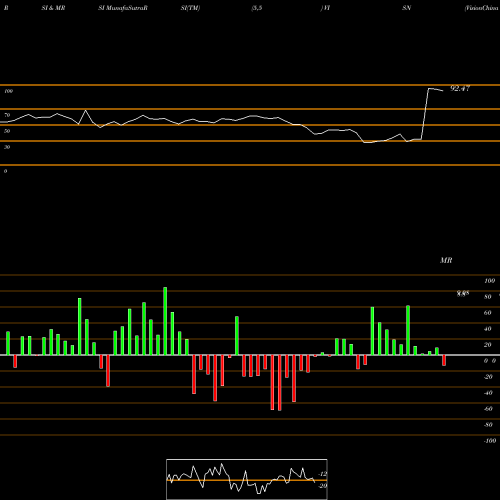Screen dimensions: 500x500
Task: Click the 60 label on MR axis
Action: (x=488, y=313)
